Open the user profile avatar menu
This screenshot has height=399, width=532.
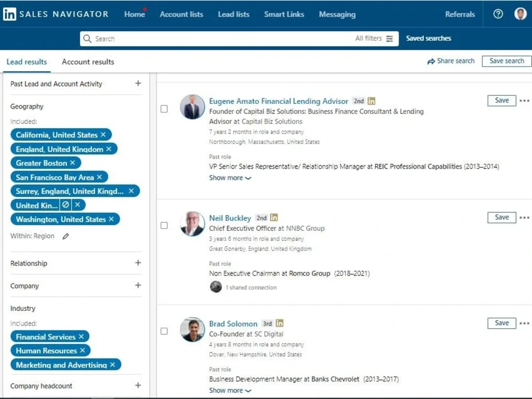[x=520, y=14]
